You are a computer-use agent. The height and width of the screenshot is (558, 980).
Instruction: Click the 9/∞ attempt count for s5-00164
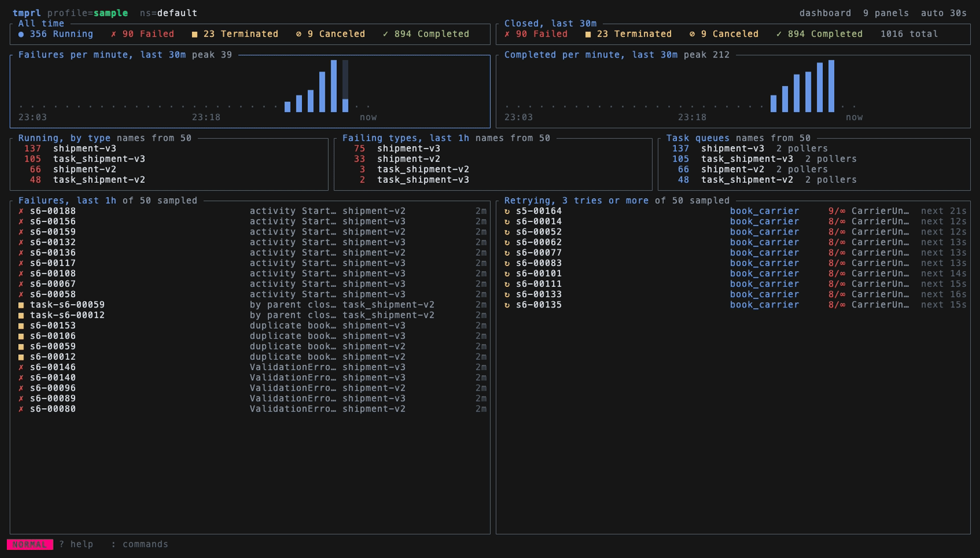coord(837,211)
